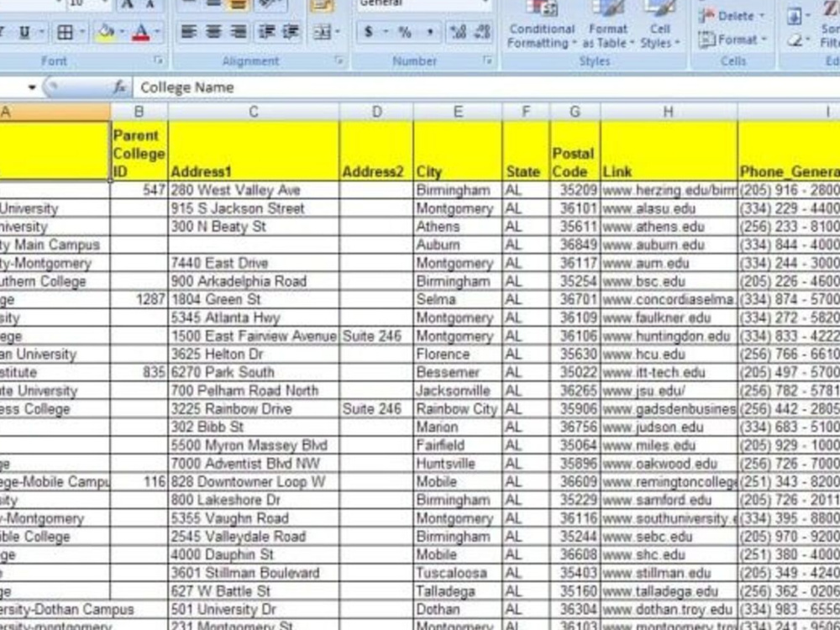Center text horizontally
The width and height of the screenshot is (840, 630).
tap(213, 32)
